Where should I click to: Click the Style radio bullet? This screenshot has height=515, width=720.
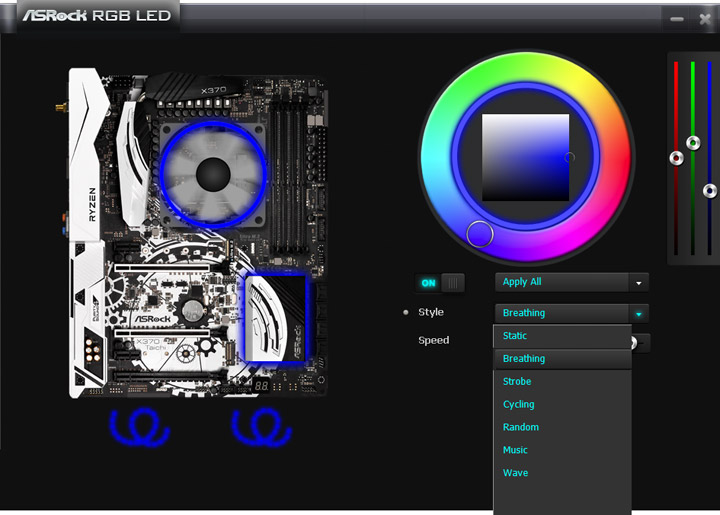405,312
